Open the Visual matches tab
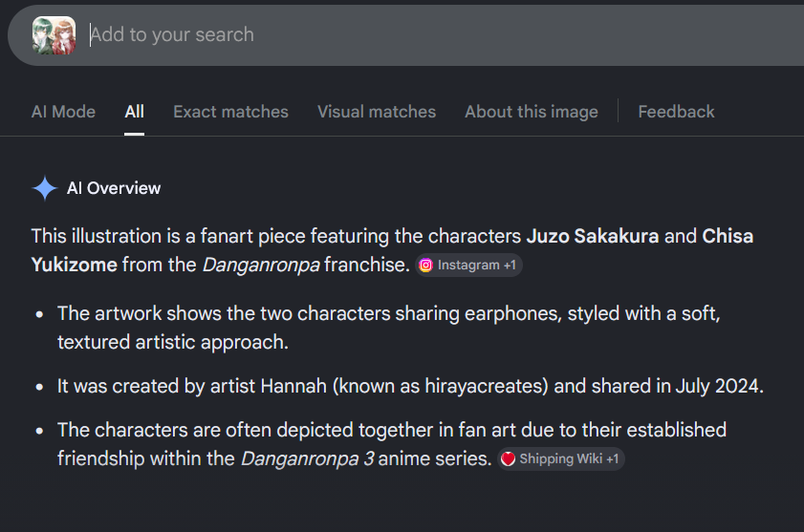This screenshot has height=532, width=804. point(377,112)
